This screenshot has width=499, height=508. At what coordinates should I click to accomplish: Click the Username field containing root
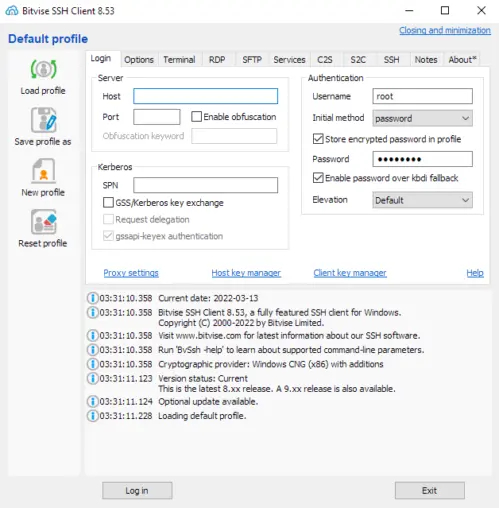click(x=422, y=96)
